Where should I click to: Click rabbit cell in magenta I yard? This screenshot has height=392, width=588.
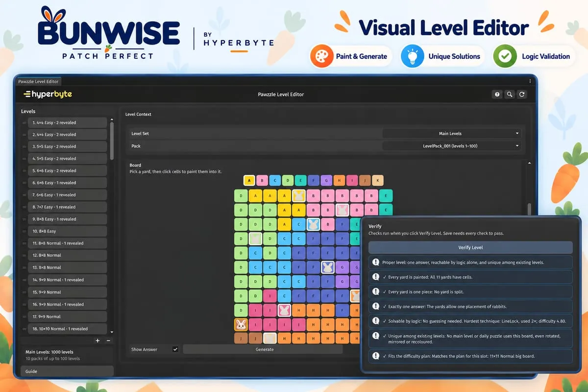click(x=284, y=310)
